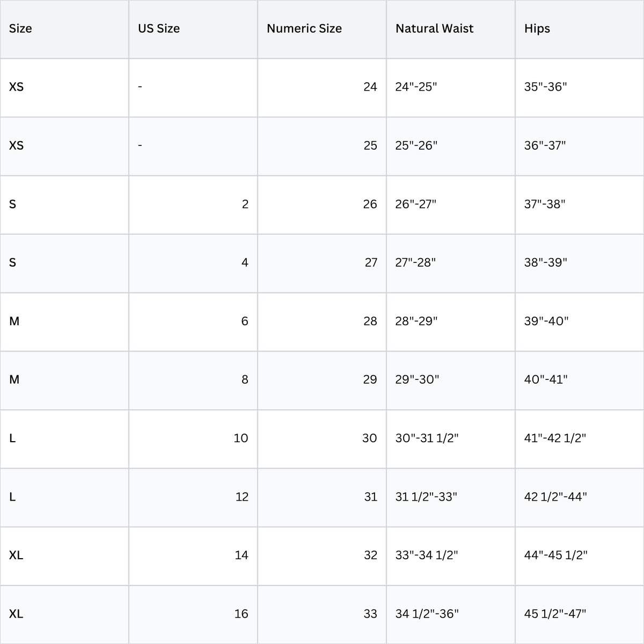The width and height of the screenshot is (644, 644).
Task: Select the numeric size 33 cell
Action: click(x=322, y=614)
